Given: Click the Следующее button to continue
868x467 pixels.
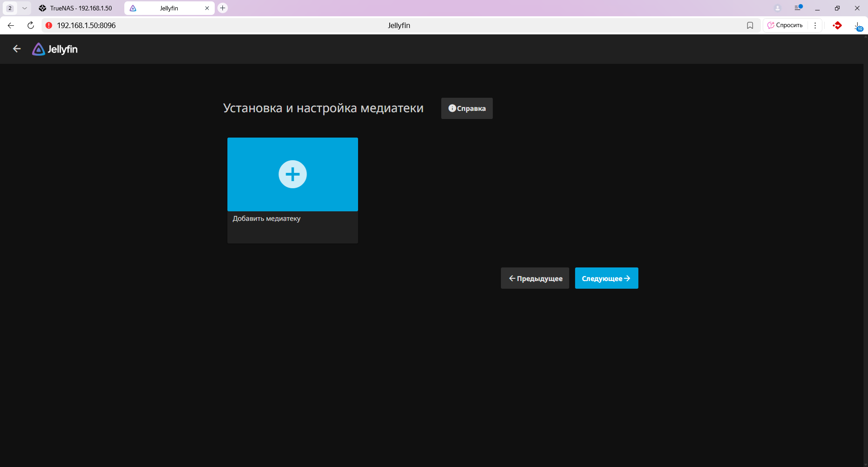Looking at the screenshot, I should pos(606,278).
